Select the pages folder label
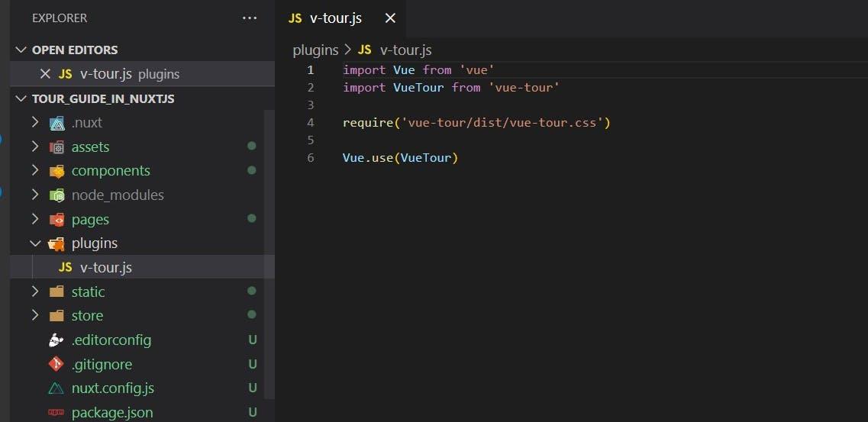The image size is (868, 422). (90, 220)
